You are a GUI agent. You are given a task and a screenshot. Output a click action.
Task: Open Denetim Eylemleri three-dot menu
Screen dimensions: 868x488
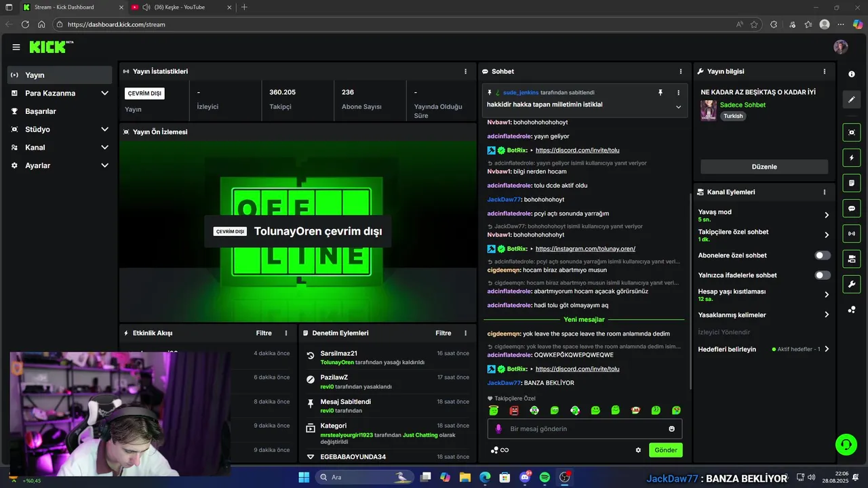(465, 333)
